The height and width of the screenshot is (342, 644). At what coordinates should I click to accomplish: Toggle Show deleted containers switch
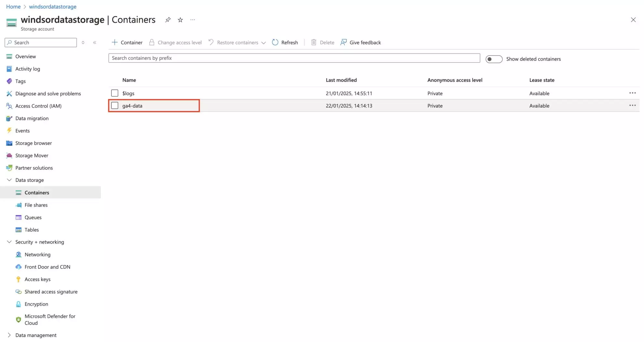(494, 59)
